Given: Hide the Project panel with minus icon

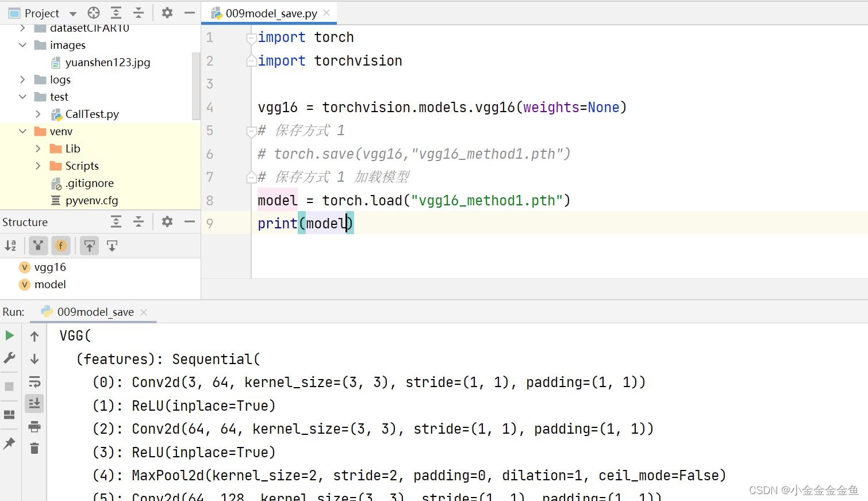Looking at the screenshot, I should click(x=190, y=13).
